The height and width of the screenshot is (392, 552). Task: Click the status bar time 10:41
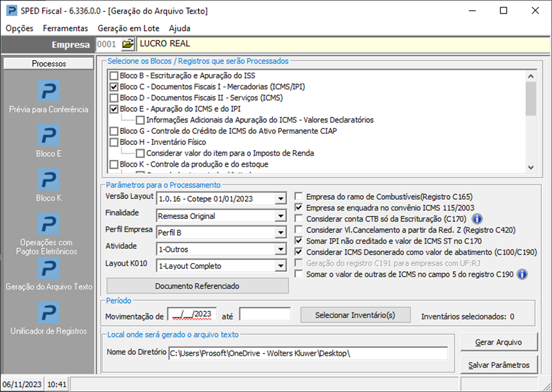(x=57, y=385)
